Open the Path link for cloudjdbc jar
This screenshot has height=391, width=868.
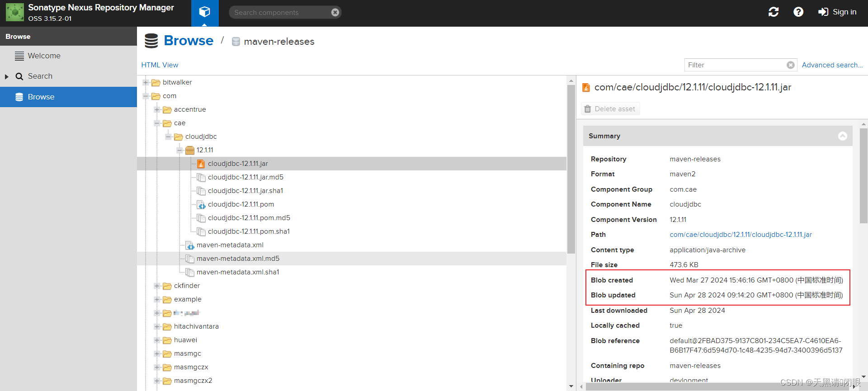(x=741, y=235)
